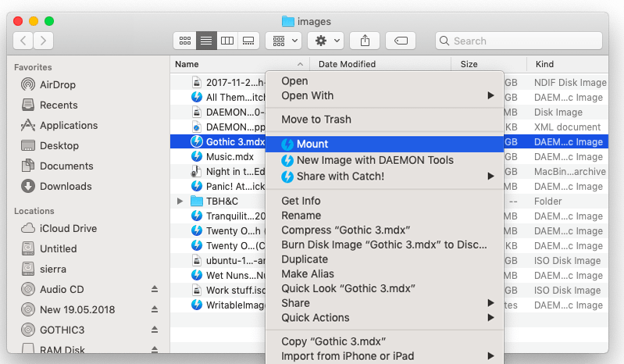
Task: Expand Import from iPhone or iPad submenu
Action: [384, 356]
